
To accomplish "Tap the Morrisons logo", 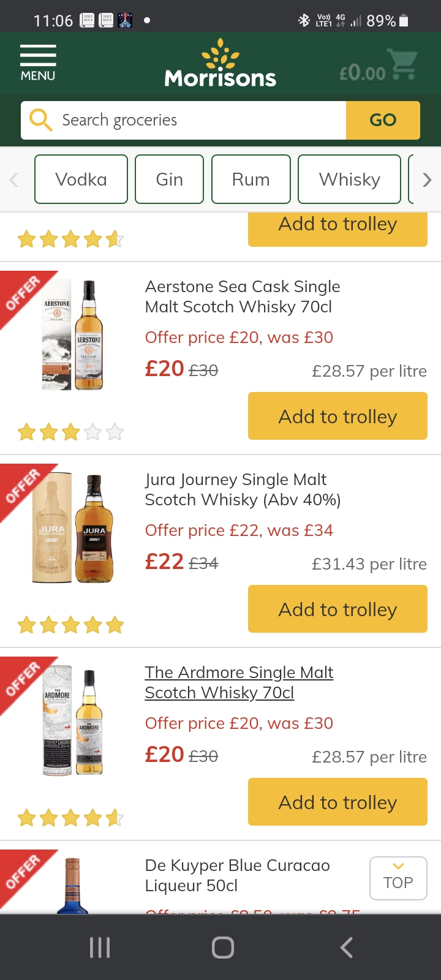I will (x=221, y=64).
